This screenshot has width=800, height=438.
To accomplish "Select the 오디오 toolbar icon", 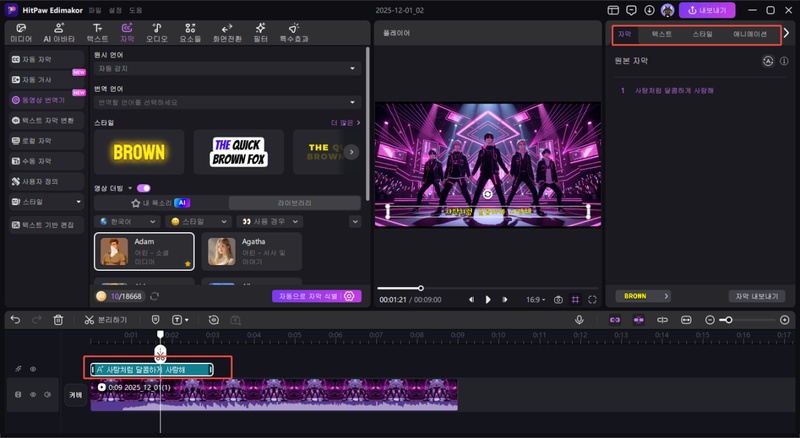I will coord(157,32).
